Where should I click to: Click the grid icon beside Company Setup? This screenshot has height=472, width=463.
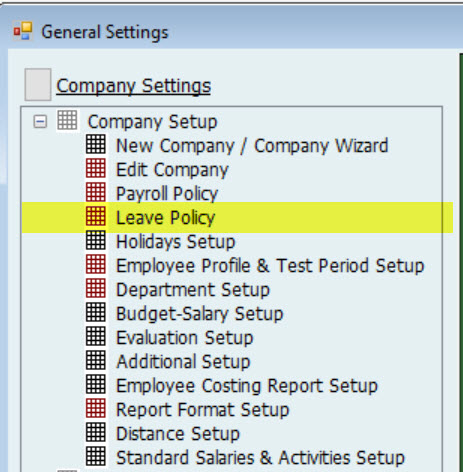(x=67, y=120)
